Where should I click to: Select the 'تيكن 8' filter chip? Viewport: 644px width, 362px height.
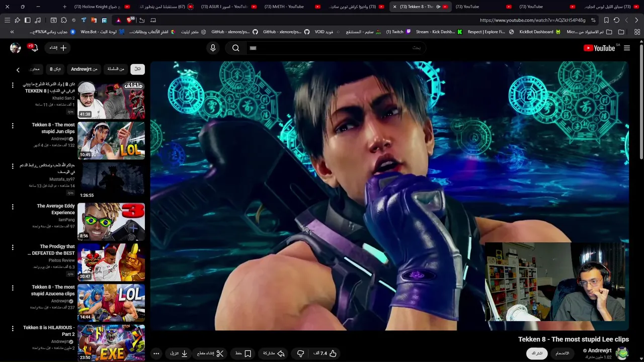pyautogui.click(x=55, y=69)
